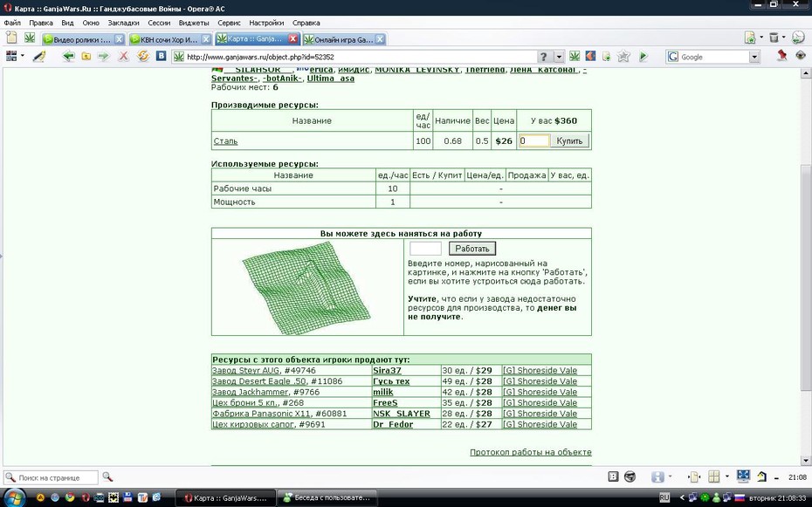This screenshot has width=812, height=507.
Task: Click the orange reload page icon
Action: [x=143, y=56]
